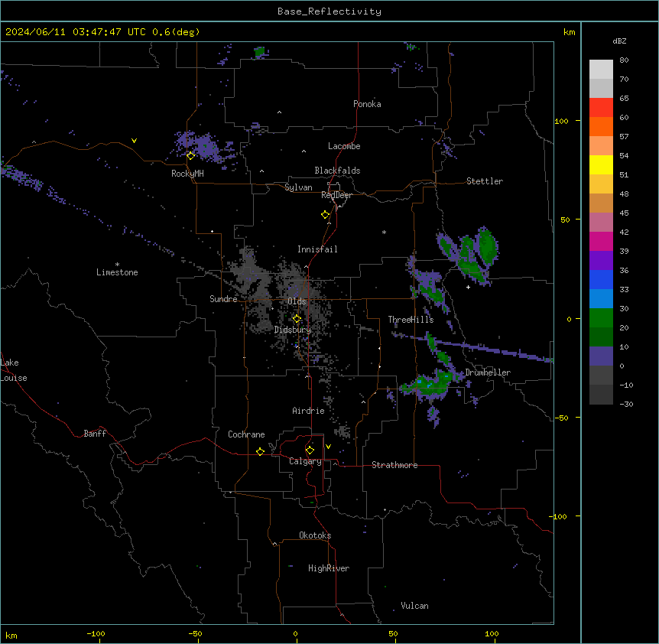
Task: Select the Limestone label
Action: pyautogui.click(x=117, y=272)
